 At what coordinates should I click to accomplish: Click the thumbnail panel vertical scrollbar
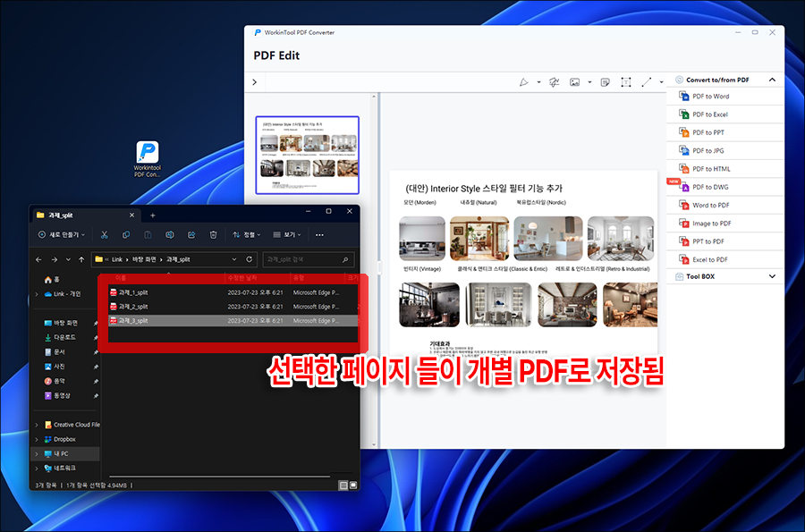[374, 270]
